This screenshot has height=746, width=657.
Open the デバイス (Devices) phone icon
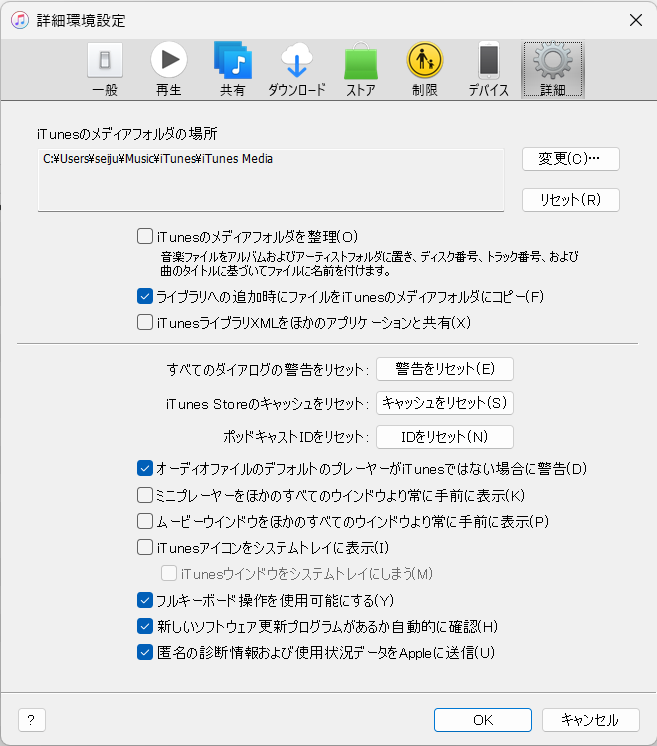(489, 69)
